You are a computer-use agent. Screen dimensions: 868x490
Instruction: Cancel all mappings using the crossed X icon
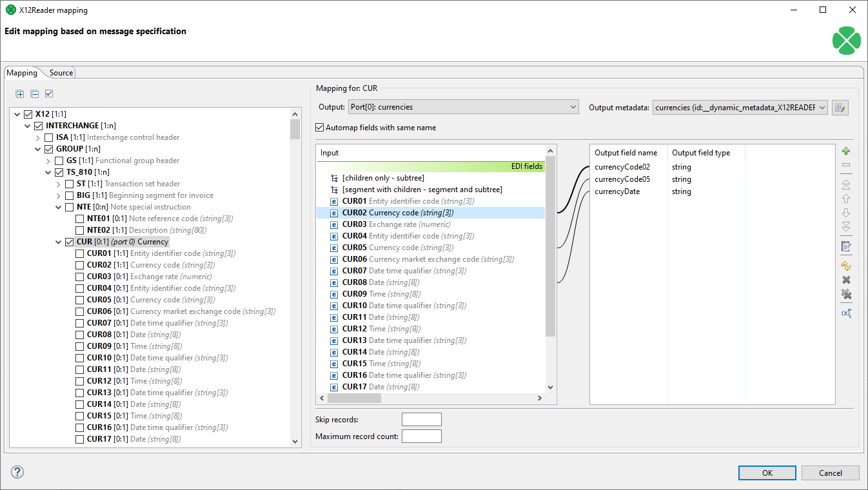tap(845, 294)
